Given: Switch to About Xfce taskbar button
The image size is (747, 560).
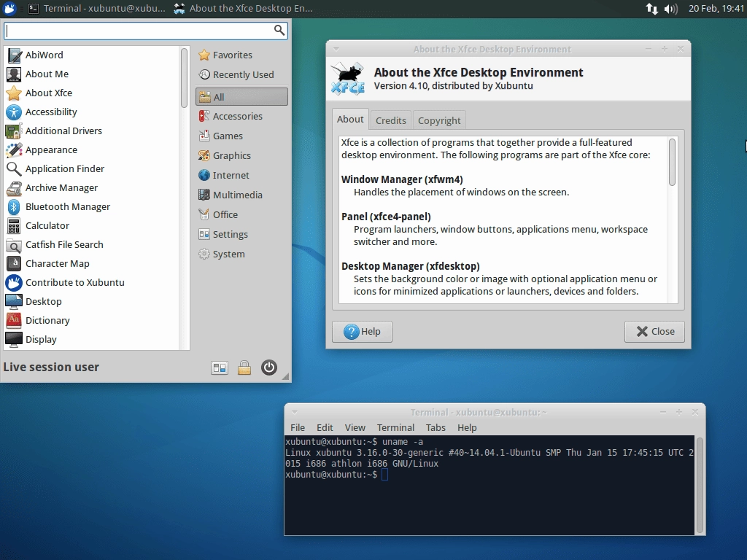Looking at the screenshot, I should tap(243, 9).
